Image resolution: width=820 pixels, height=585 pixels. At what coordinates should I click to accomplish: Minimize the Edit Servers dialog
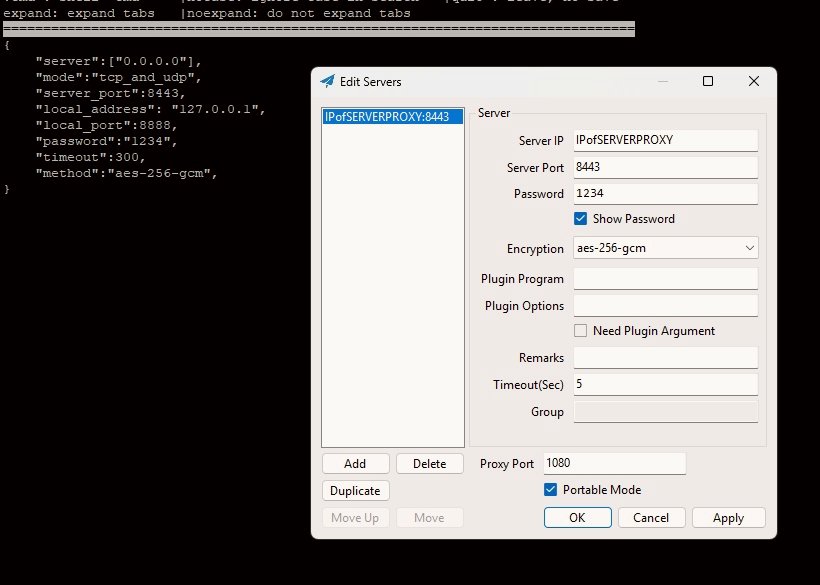tap(659, 82)
